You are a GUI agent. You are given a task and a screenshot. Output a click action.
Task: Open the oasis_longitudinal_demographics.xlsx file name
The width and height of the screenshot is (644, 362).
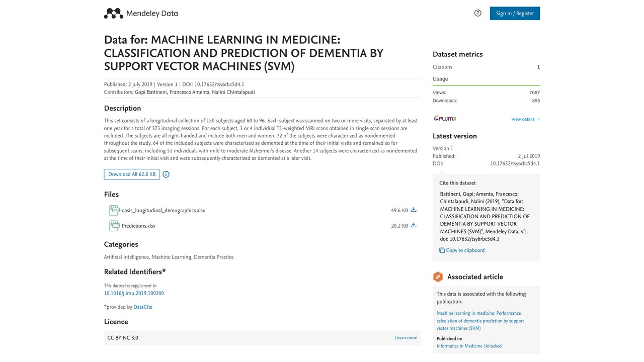click(164, 211)
